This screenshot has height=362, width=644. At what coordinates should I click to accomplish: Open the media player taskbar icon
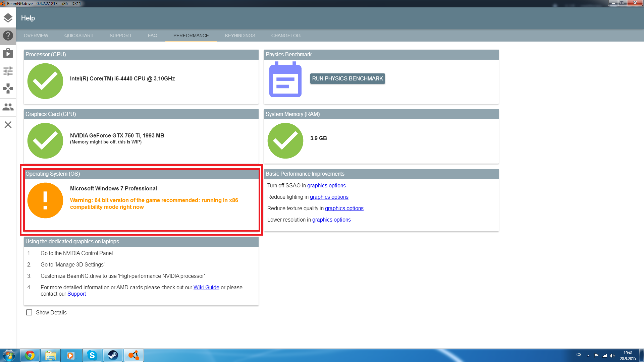click(x=71, y=355)
